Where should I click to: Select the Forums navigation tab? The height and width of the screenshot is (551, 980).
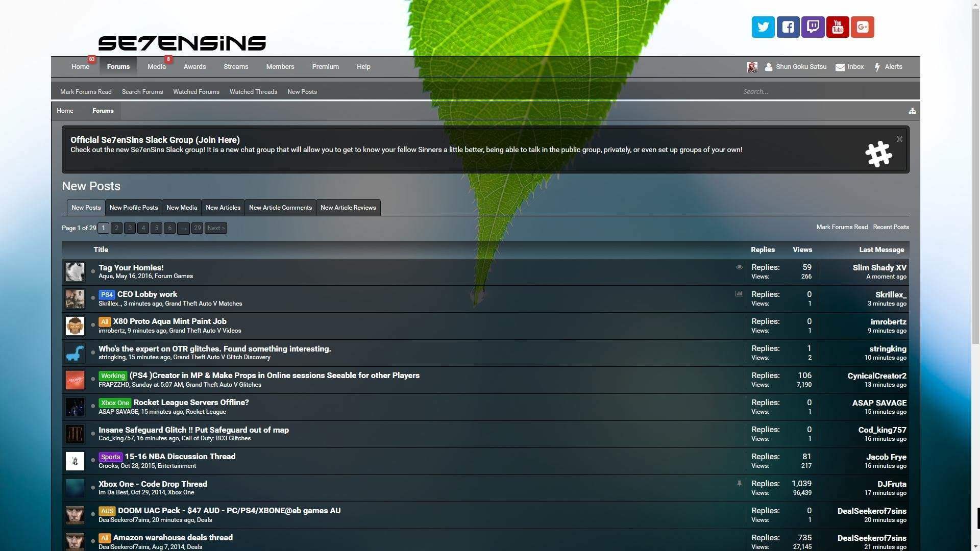pyautogui.click(x=118, y=67)
